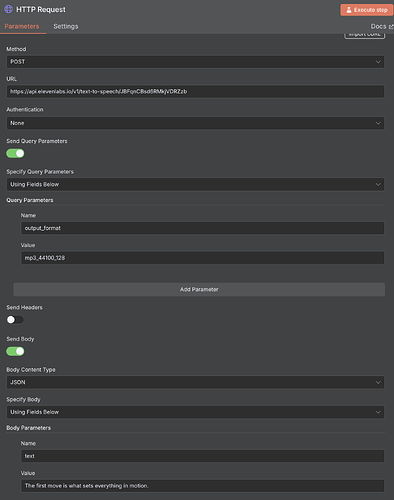Click the Send Headers label

click(24, 307)
